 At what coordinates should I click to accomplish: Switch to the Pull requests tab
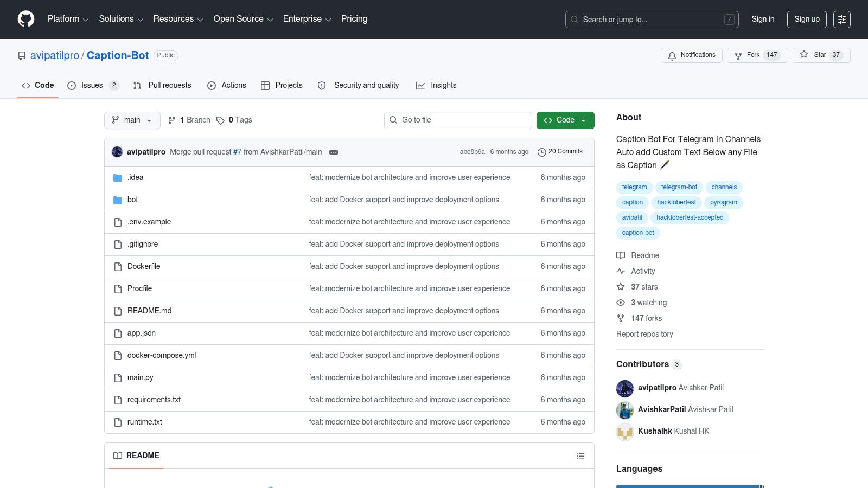coord(162,86)
